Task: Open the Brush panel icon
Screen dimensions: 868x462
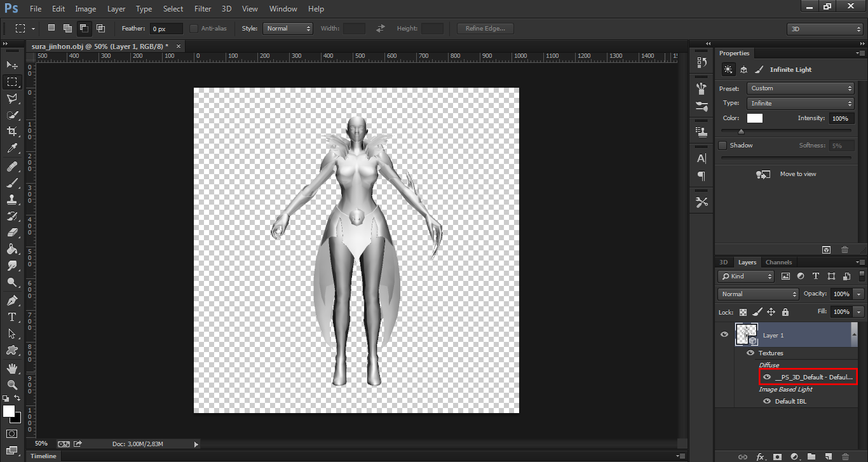Action: [702, 106]
